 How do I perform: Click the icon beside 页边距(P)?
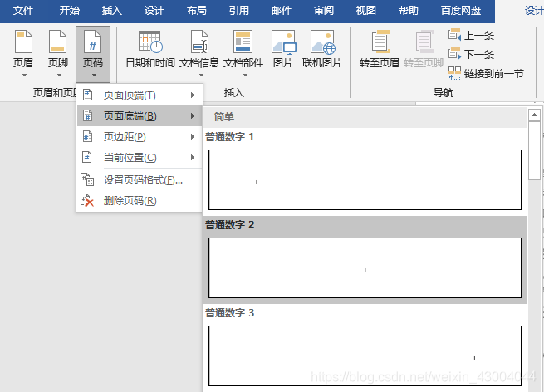[x=88, y=137]
